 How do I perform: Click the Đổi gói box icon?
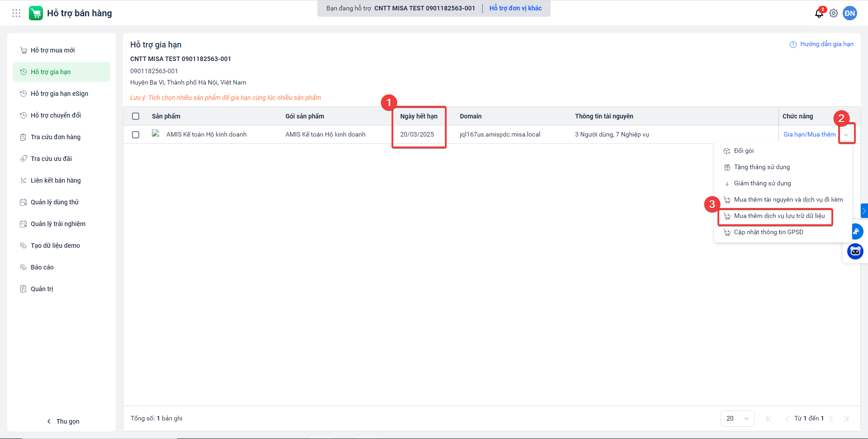[x=727, y=151]
